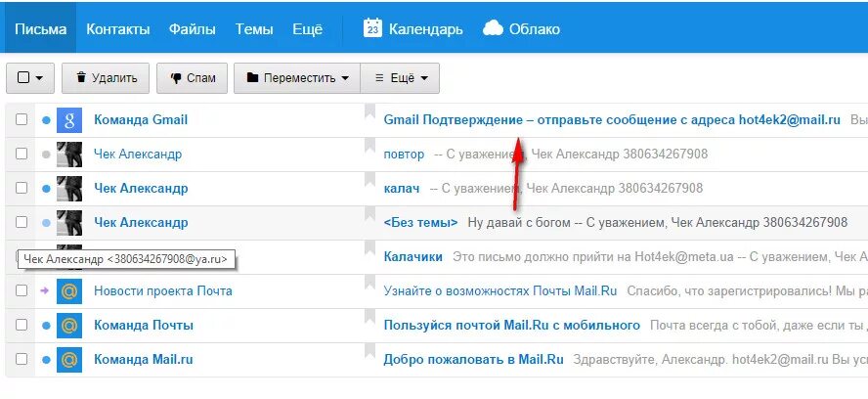Click sender name Команда Gmail
Screen dimensions: 868x399
point(141,119)
